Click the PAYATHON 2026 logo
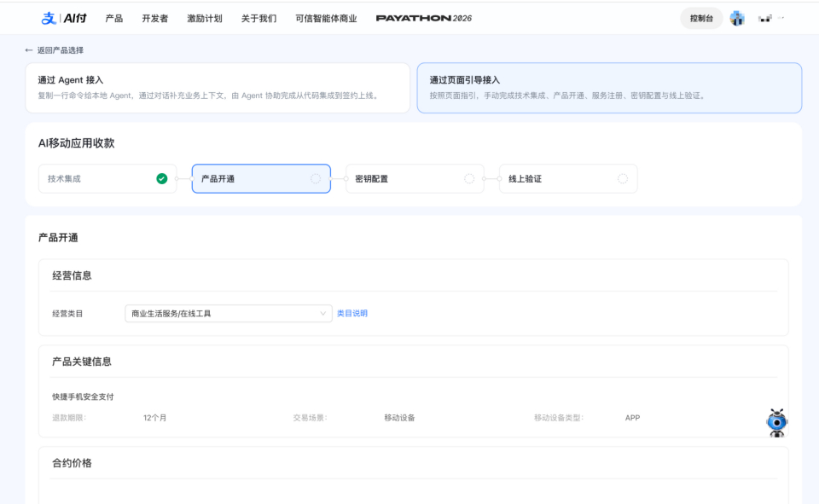This screenshot has height=504, width=819. click(424, 18)
